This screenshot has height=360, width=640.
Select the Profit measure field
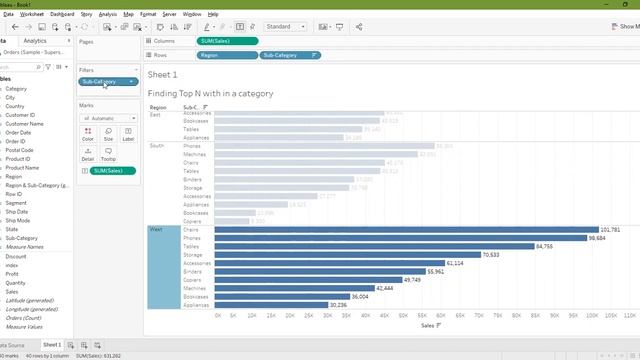coord(12,274)
